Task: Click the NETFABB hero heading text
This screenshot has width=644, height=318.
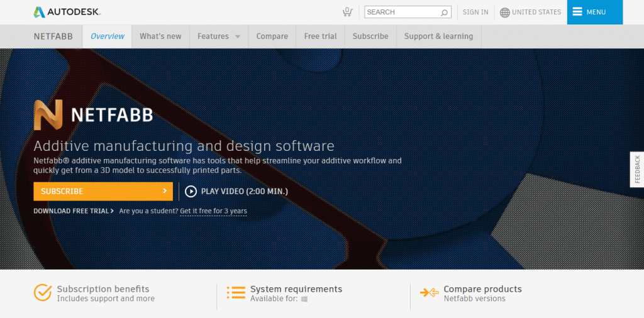Action: coord(112,115)
